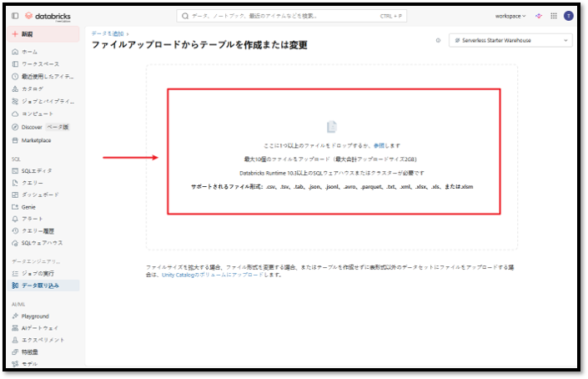The image size is (588, 379).
Task: Expand the workspace switcher dropdown
Action: (x=510, y=16)
